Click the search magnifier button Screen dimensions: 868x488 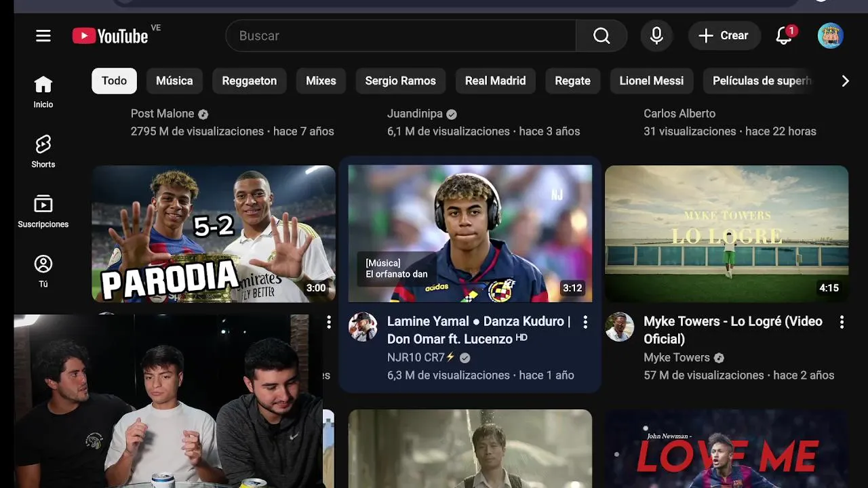[601, 36]
